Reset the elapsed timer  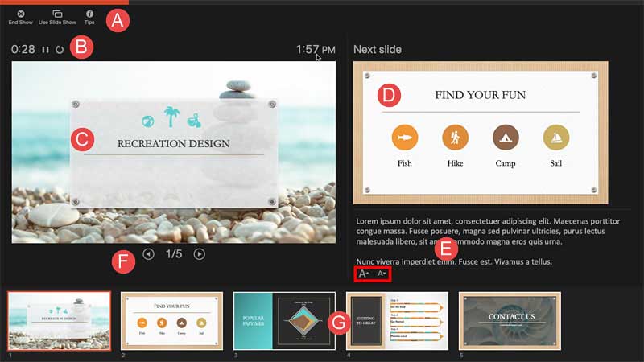(60, 50)
